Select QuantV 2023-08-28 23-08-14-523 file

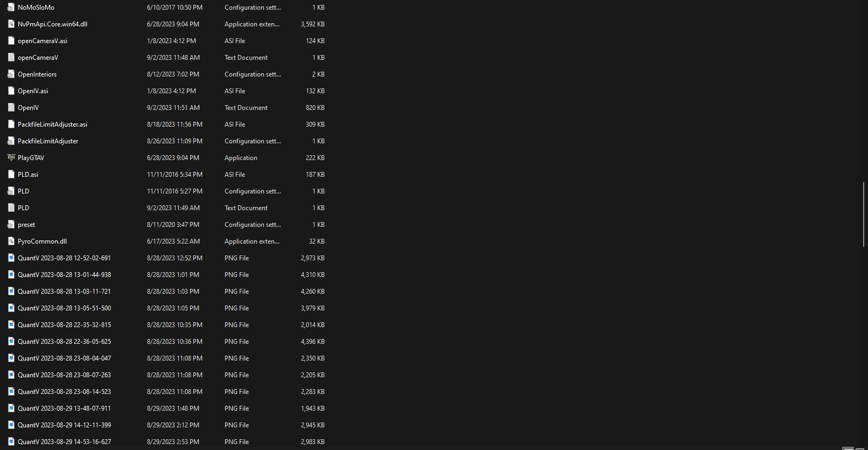64,392
